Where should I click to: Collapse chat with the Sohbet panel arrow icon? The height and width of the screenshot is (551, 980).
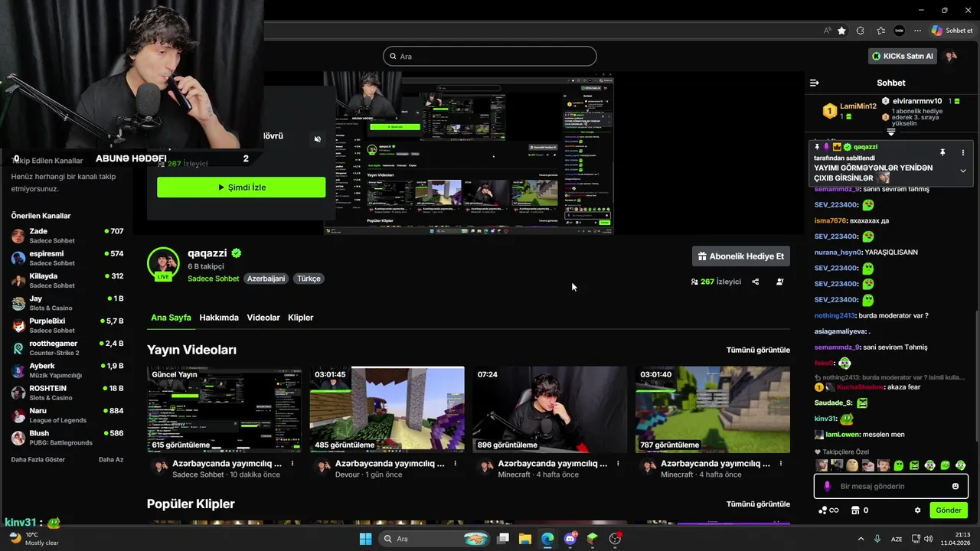point(814,83)
